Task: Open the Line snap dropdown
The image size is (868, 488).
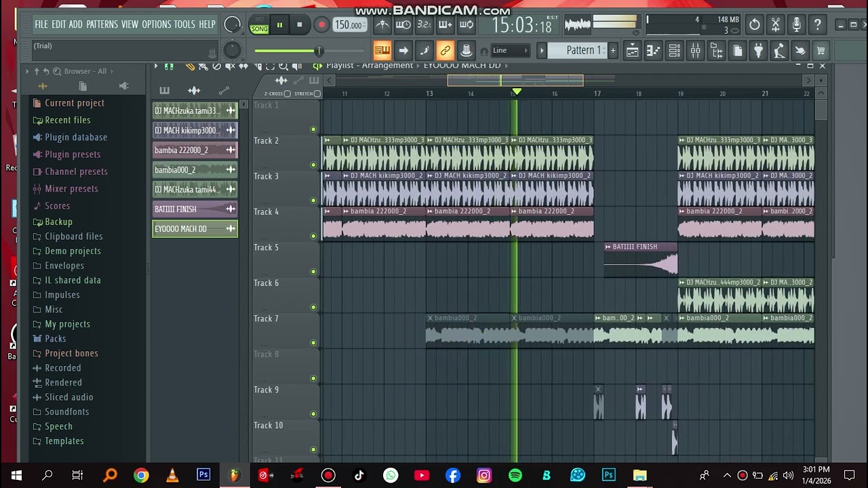Action: (x=509, y=50)
